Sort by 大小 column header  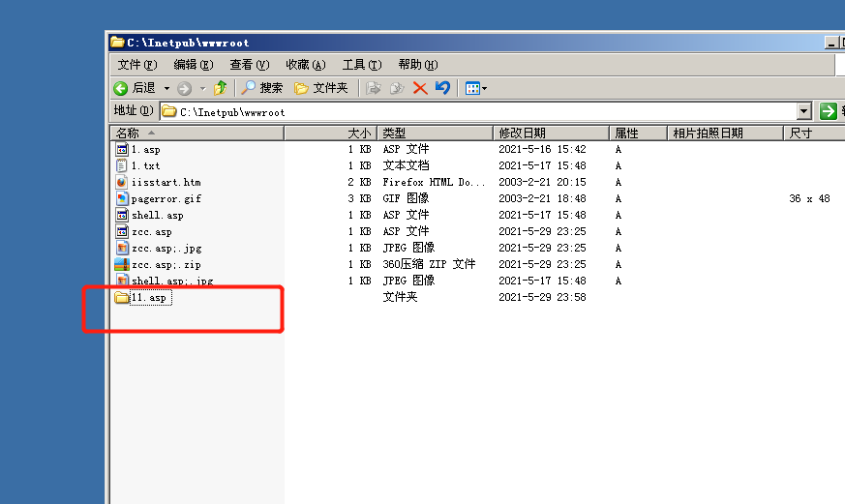[x=330, y=133]
